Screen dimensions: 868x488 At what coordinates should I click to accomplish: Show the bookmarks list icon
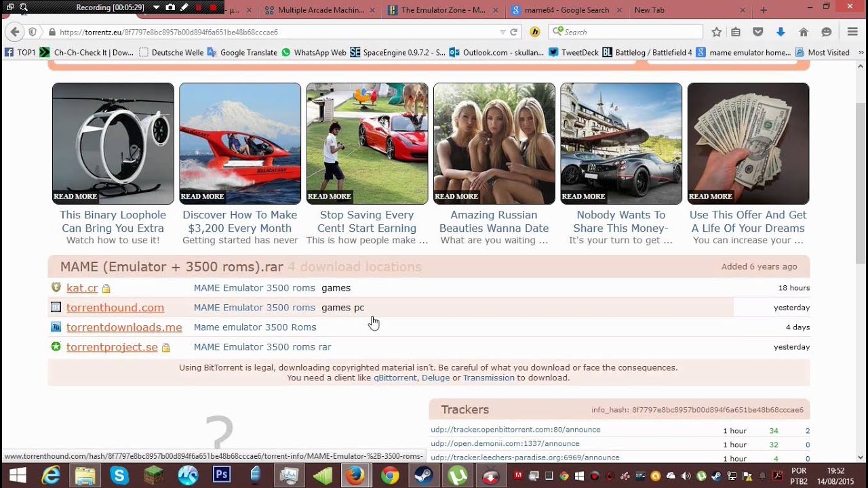click(736, 32)
